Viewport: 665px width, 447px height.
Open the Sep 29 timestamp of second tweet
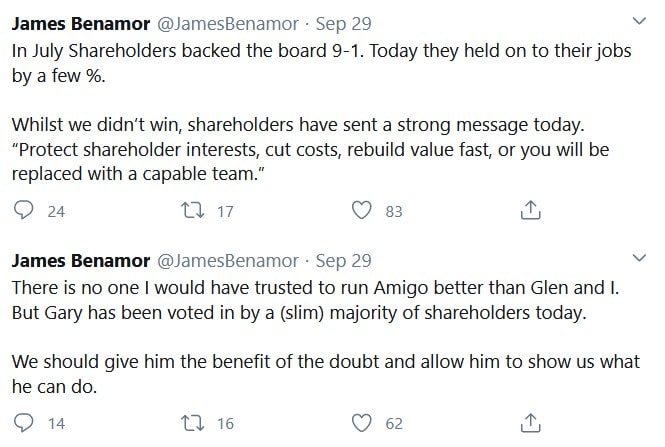click(x=343, y=261)
